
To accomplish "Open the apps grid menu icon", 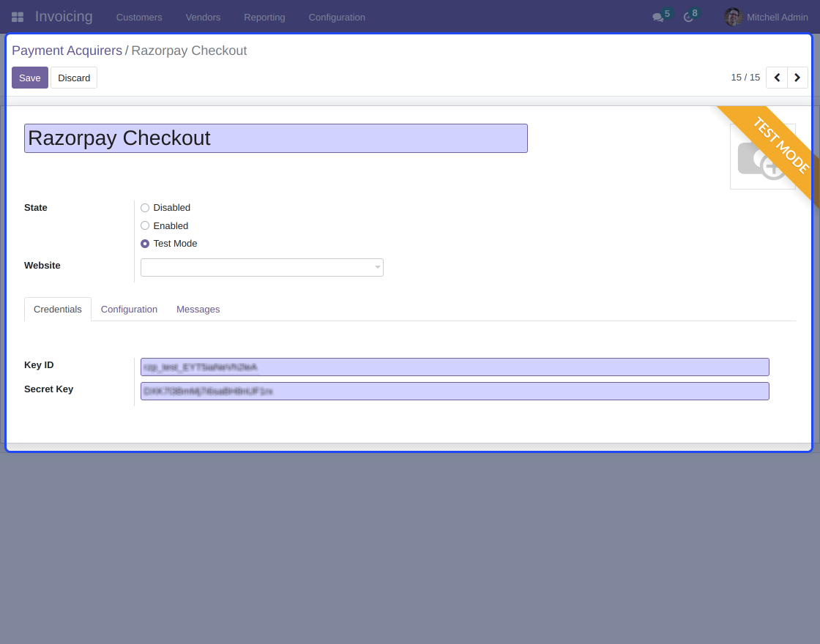I will tap(18, 18).
